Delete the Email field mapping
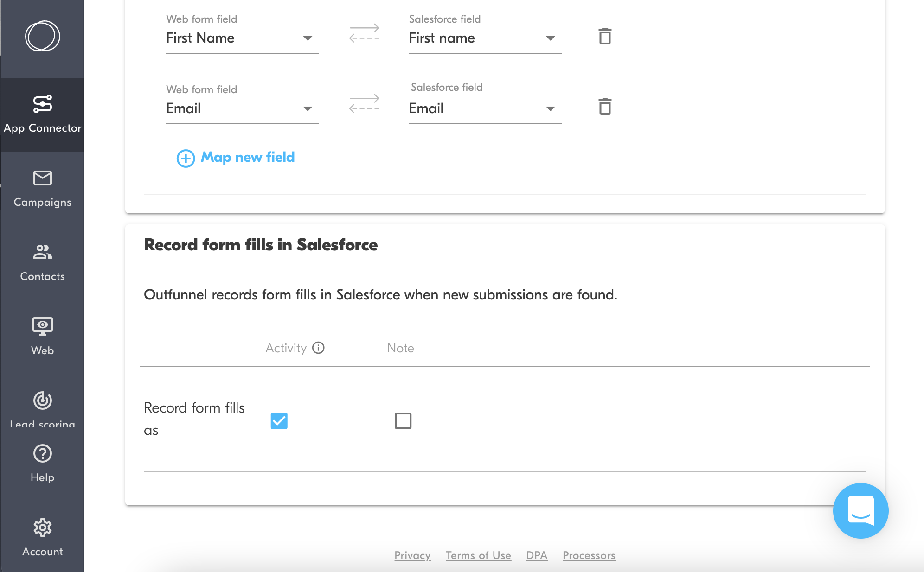 pos(605,107)
